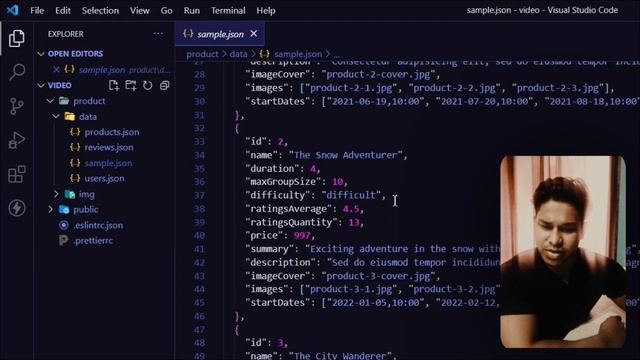The height and width of the screenshot is (360, 640).
Task: Click the ratingsAverage value 4.5
Action: point(351,209)
